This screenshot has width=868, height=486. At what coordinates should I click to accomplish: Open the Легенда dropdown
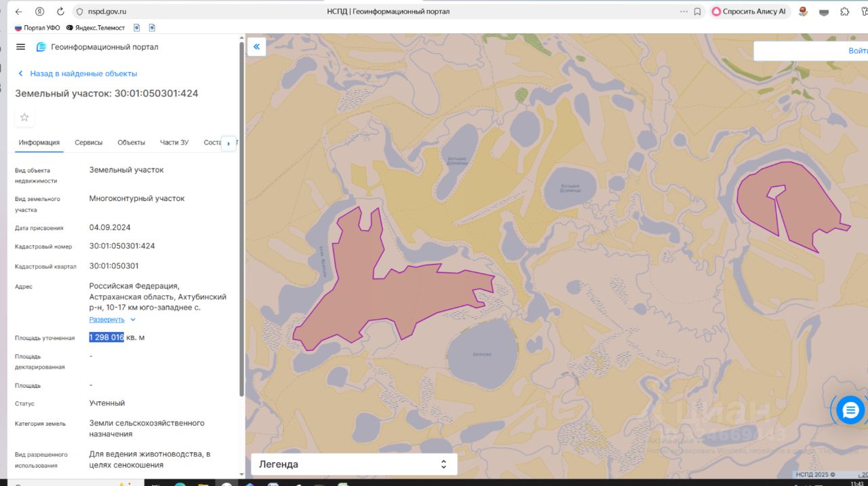[x=354, y=464]
